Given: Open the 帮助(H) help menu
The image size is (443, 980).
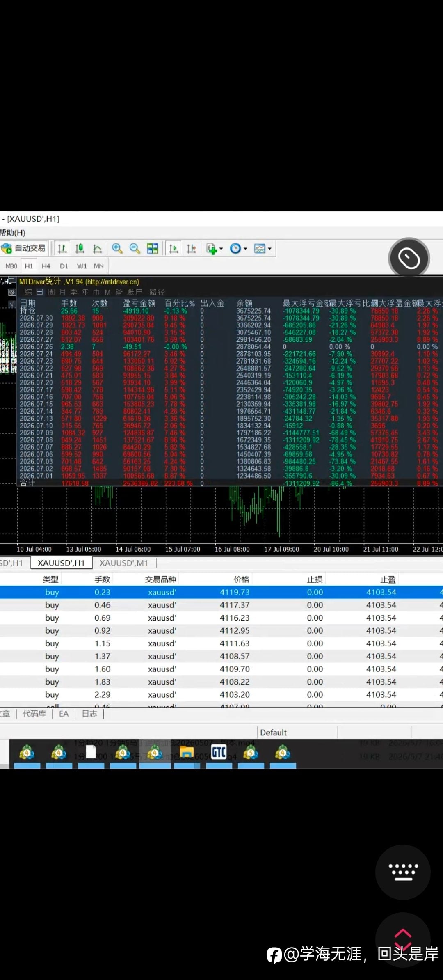Looking at the screenshot, I should coord(13,233).
